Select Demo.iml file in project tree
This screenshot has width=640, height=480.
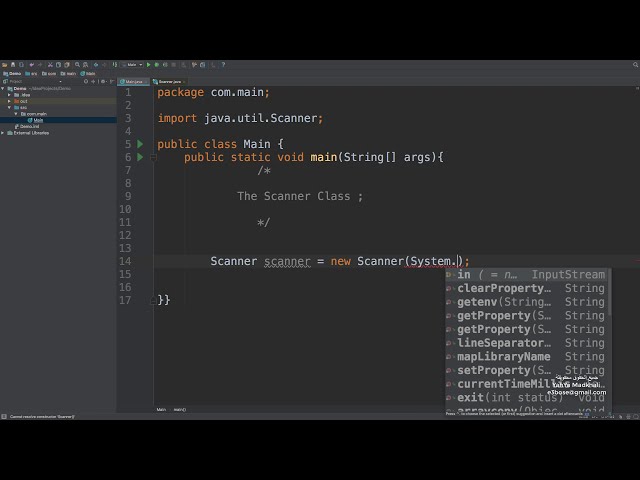(x=27, y=127)
